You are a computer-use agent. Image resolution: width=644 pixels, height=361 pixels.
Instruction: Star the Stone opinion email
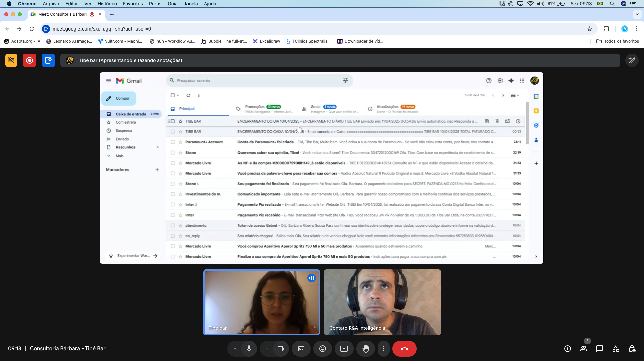pos(180,153)
